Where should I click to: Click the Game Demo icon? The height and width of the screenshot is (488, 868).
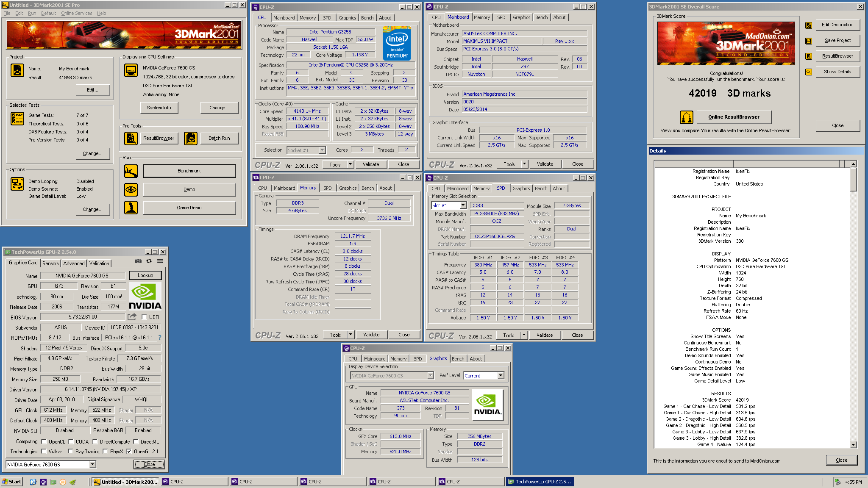click(x=131, y=208)
